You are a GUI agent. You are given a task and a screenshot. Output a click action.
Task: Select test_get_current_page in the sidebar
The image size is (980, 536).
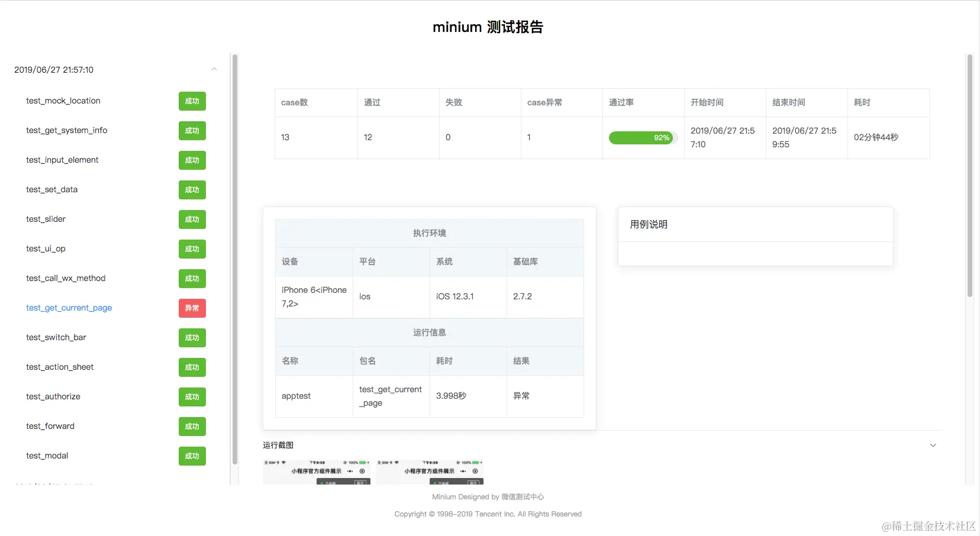69,308
